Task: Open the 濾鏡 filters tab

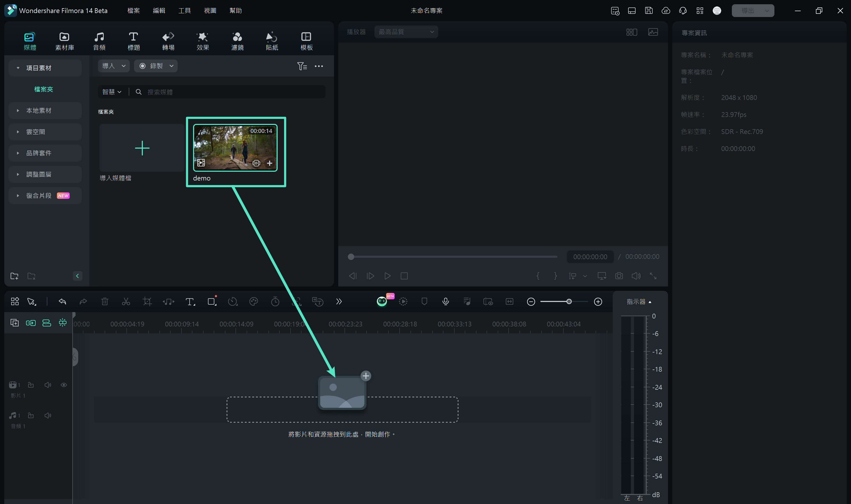Action: (x=237, y=41)
